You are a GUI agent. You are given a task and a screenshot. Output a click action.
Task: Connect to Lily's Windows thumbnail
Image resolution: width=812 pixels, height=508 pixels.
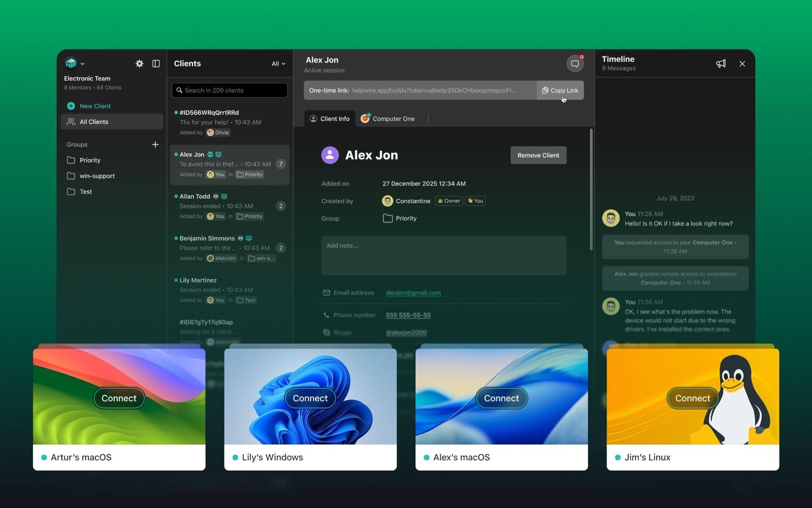310,398
